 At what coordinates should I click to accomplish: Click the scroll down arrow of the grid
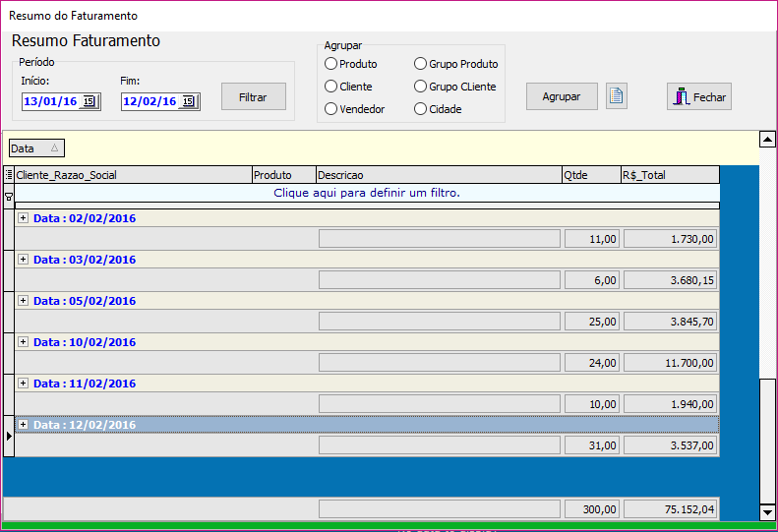pyautogui.click(x=768, y=511)
